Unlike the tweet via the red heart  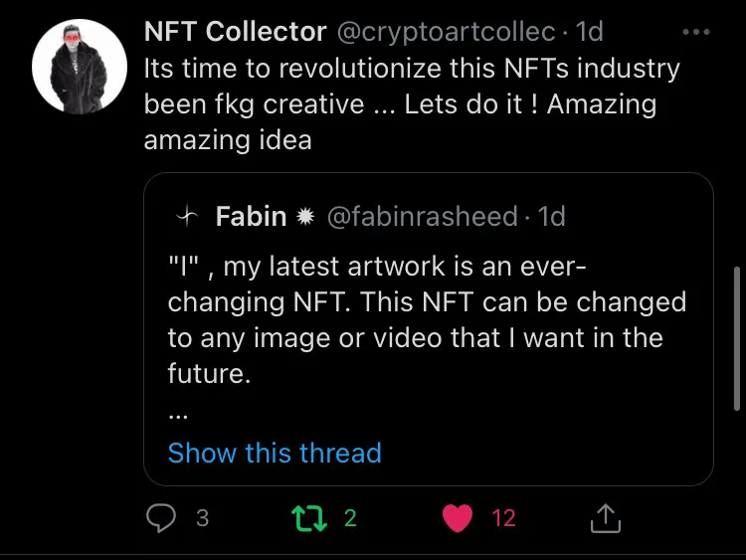pyautogui.click(x=457, y=517)
